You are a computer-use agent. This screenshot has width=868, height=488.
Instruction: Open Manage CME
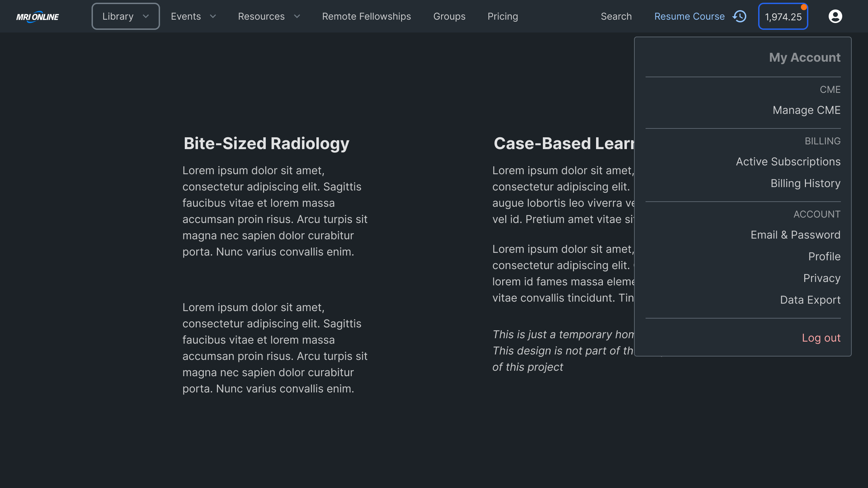click(x=806, y=110)
